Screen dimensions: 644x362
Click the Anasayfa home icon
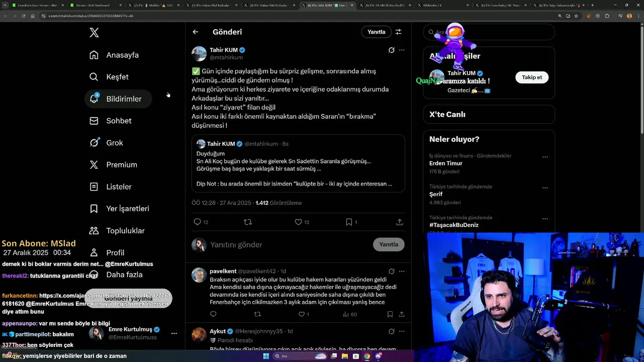[94, 55]
